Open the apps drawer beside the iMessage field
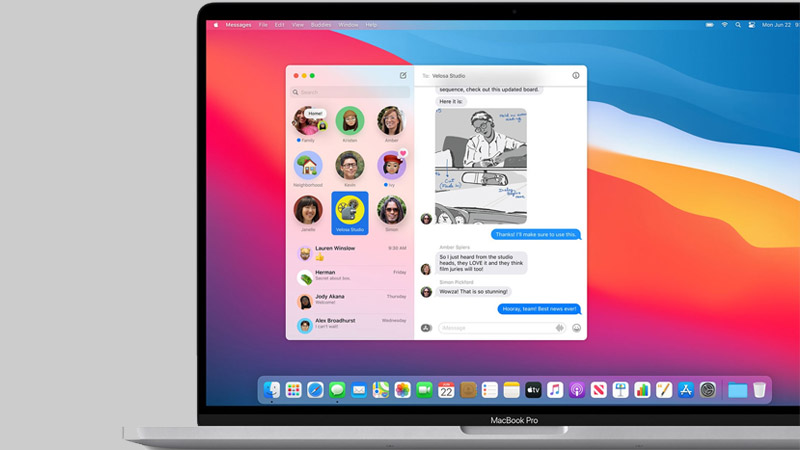The width and height of the screenshot is (800, 450). [426, 328]
